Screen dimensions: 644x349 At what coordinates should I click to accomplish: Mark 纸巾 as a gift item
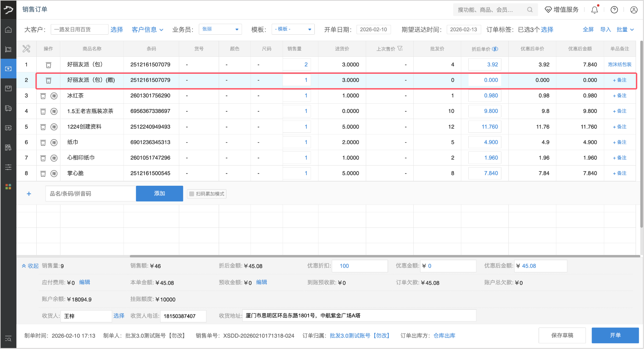54,142
